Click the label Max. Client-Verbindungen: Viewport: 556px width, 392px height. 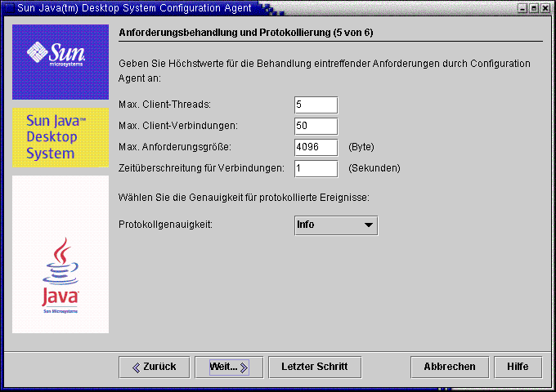(x=178, y=126)
